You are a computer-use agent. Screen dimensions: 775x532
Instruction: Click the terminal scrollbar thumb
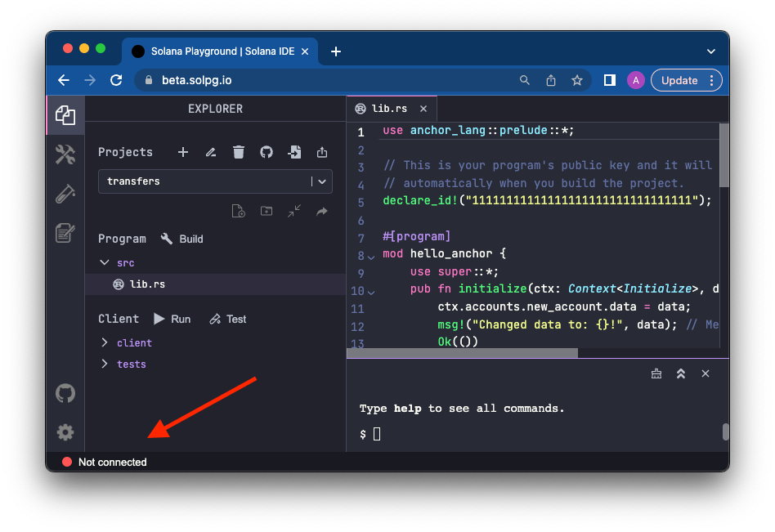(725, 431)
